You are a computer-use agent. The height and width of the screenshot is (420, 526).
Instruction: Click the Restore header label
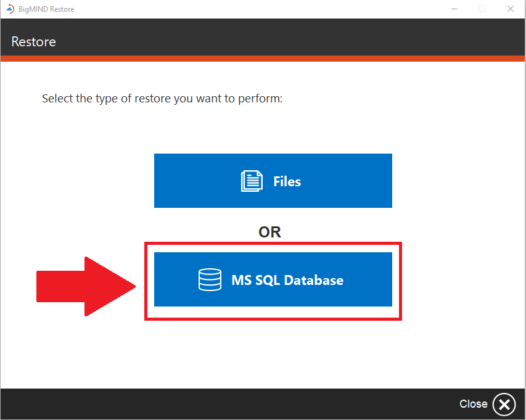(x=33, y=41)
